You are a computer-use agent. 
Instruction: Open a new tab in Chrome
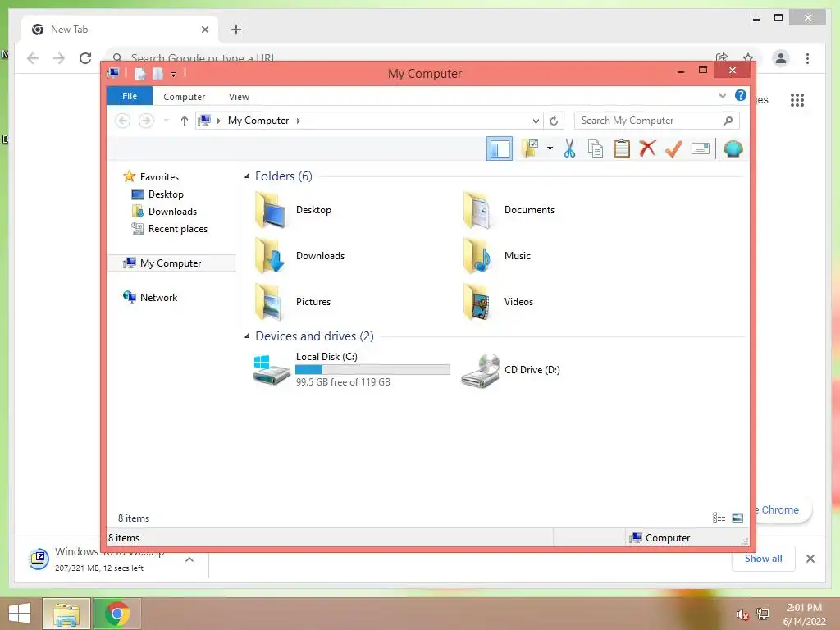(x=235, y=30)
